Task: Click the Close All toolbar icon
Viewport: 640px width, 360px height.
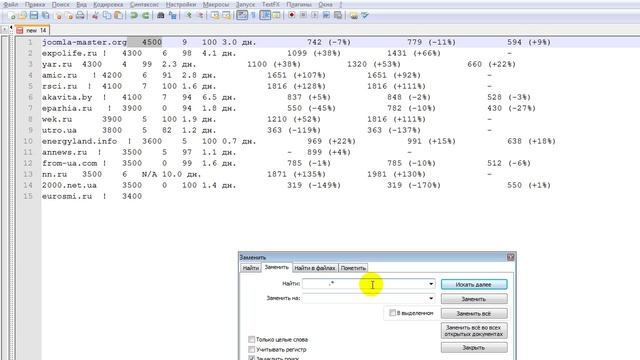Action: 69,16
